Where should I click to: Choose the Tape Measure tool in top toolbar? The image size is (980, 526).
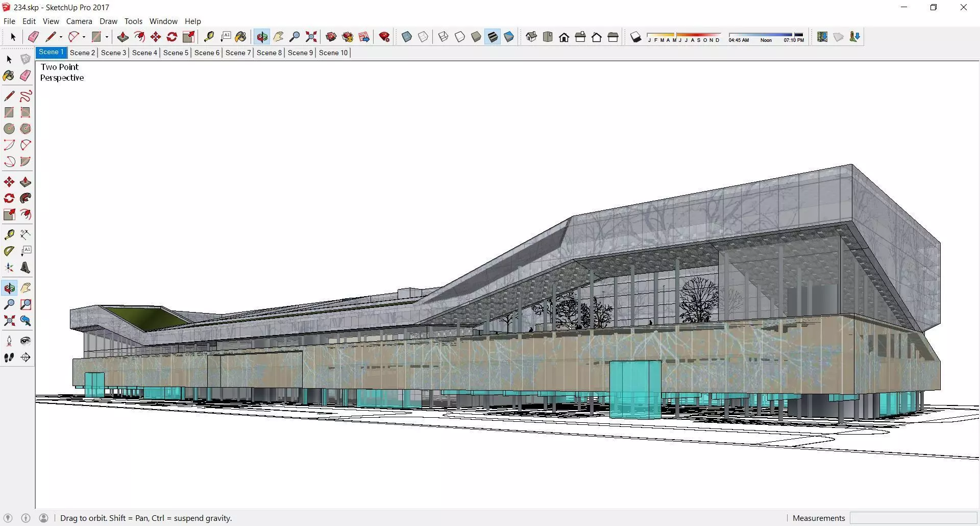pyautogui.click(x=208, y=37)
